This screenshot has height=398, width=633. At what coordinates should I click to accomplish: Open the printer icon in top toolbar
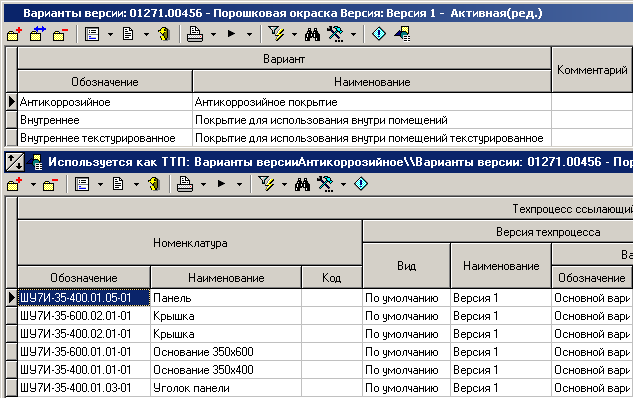click(195, 34)
